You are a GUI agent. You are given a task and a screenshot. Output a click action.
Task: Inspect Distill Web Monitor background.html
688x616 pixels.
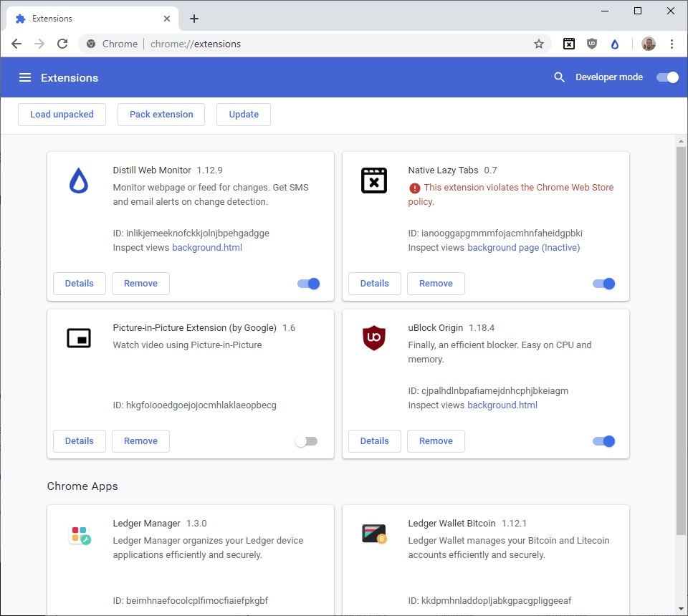207,248
